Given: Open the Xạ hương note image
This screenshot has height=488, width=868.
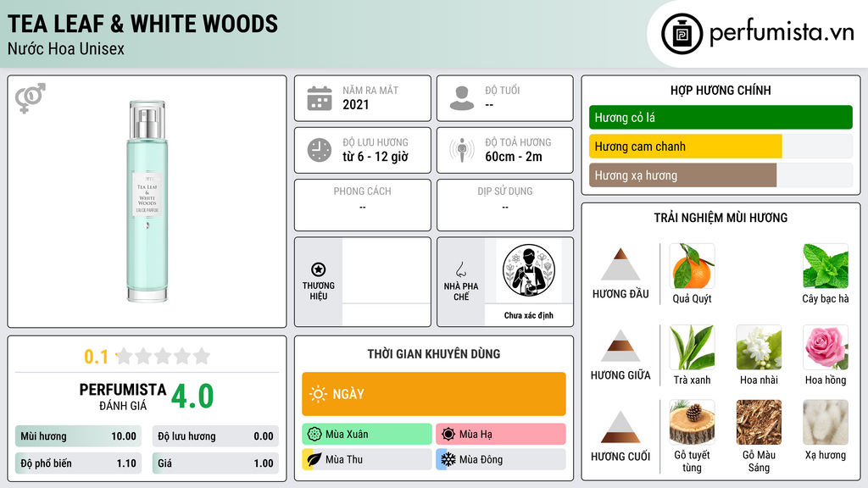Looking at the screenshot, I should [x=826, y=422].
